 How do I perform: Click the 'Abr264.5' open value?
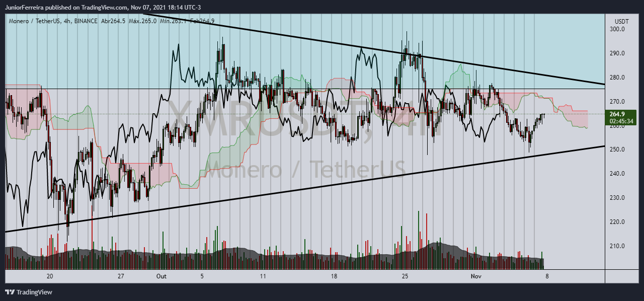[x=112, y=21]
